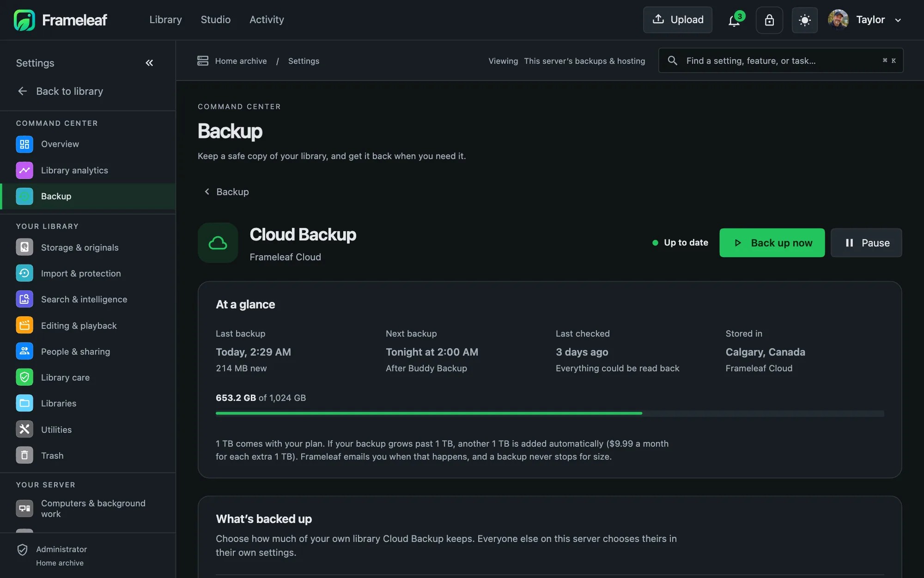Open Editing & playback icon
Screen dimensions: 924x578
click(x=24, y=326)
